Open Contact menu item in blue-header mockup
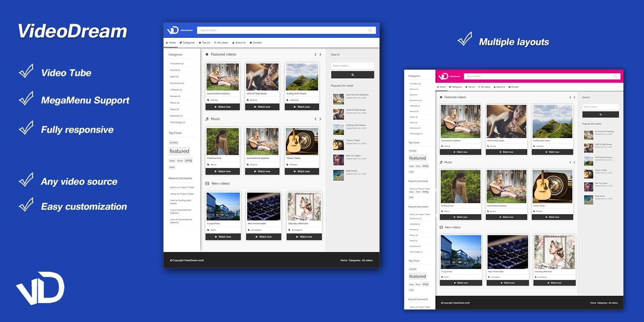Screen dimensions: 644x322 [256, 43]
